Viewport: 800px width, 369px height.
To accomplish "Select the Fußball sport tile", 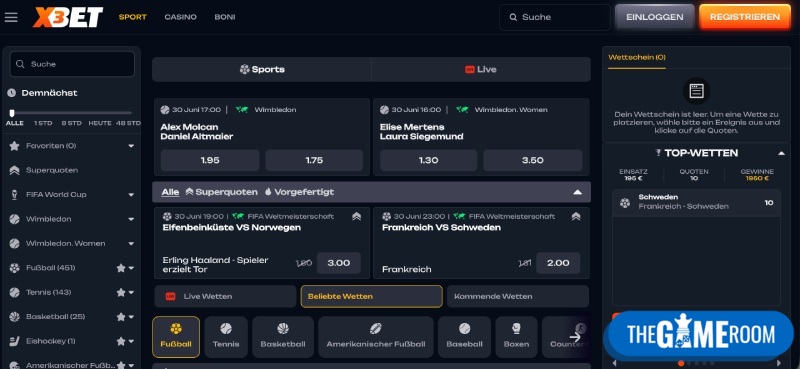I will tap(176, 337).
